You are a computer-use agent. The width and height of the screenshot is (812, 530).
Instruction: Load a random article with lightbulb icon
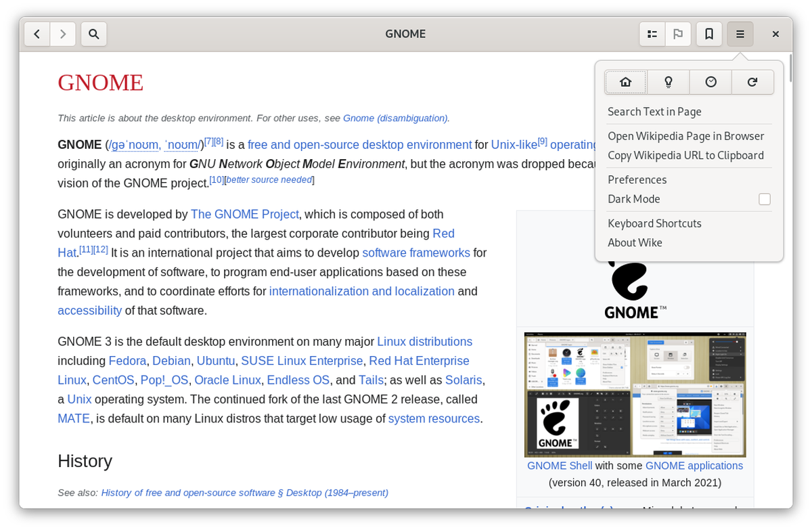pyautogui.click(x=668, y=82)
